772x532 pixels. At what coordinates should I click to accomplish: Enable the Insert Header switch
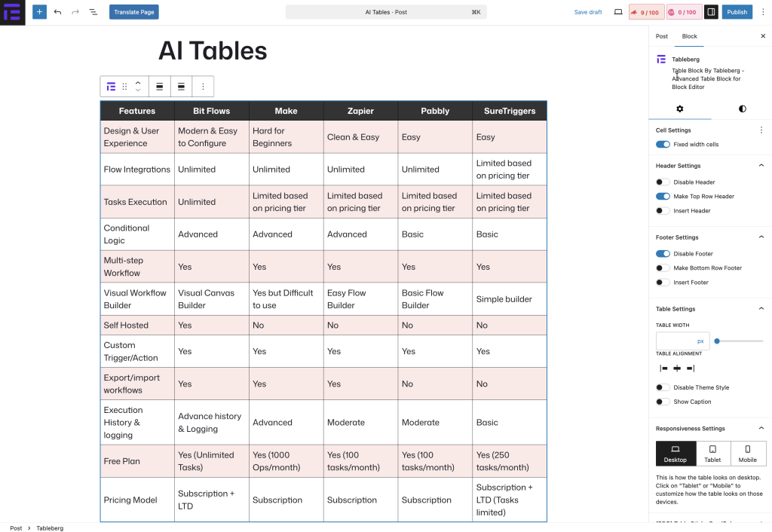tap(663, 211)
